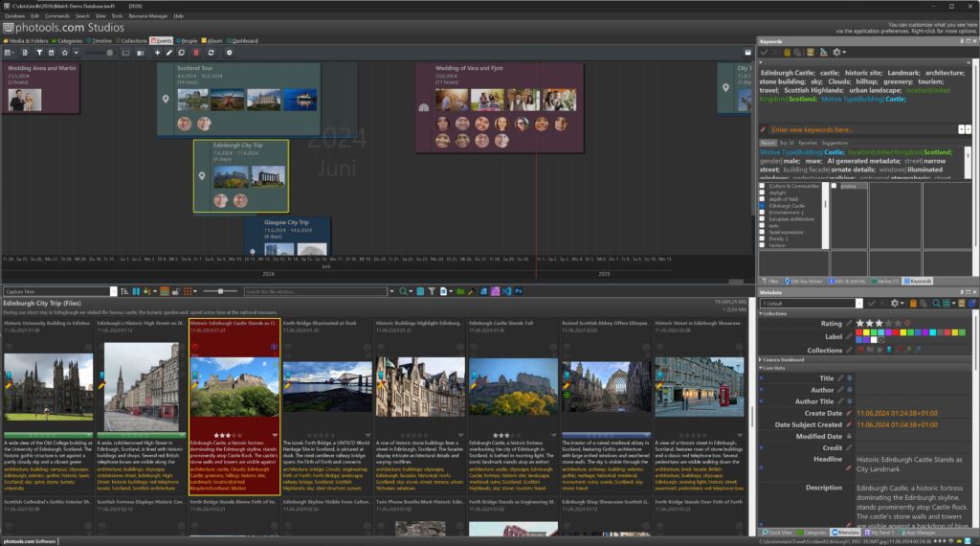Viewport: 980px width, 546px height.
Task: Click the keywords panel green checkmark
Action: click(x=763, y=53)
